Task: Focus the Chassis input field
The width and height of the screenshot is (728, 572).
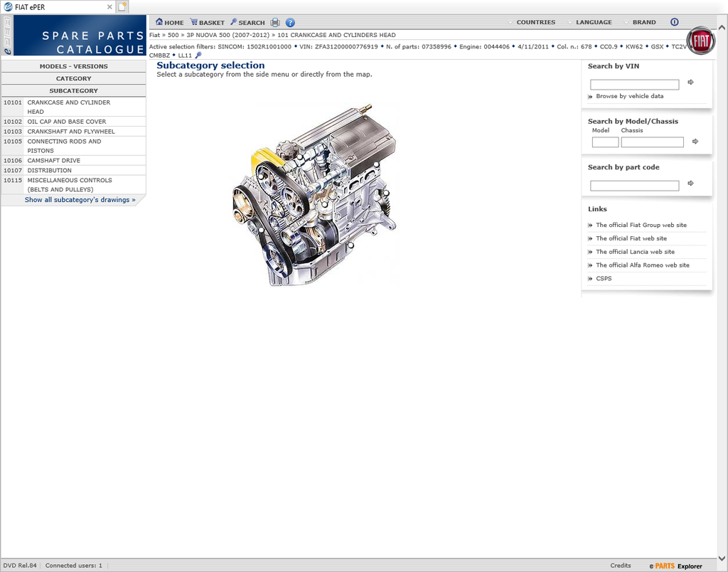Action: 653,142
